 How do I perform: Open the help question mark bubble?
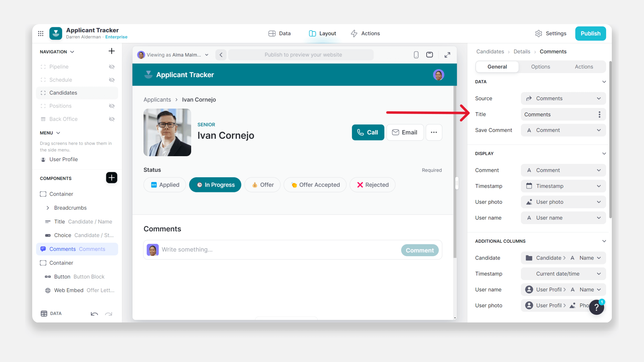pos(596,307)
